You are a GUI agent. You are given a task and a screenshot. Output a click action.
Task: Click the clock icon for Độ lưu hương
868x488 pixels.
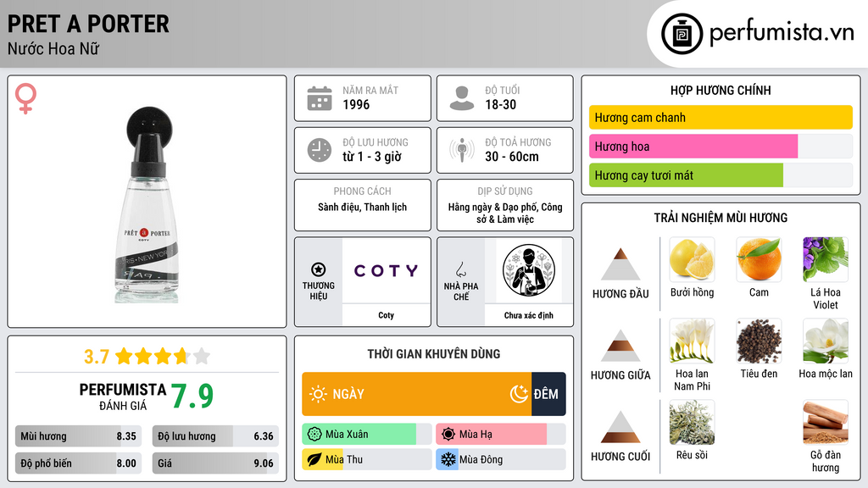(x=320, y=150)
